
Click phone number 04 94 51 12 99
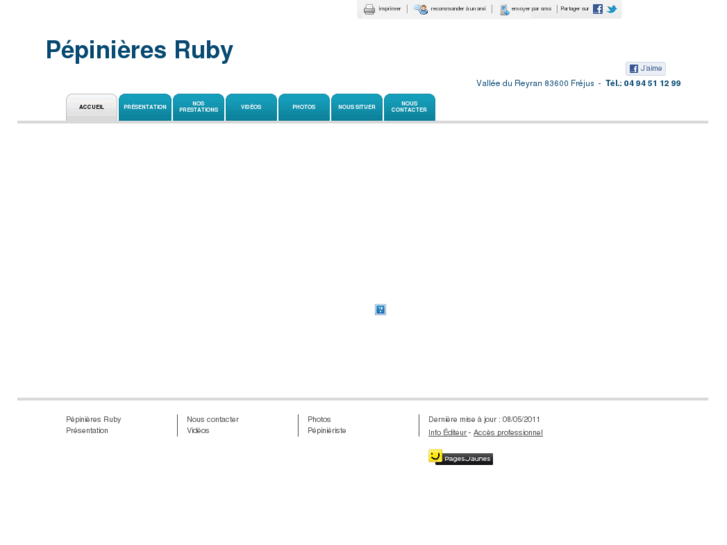[x=652, y=83]
